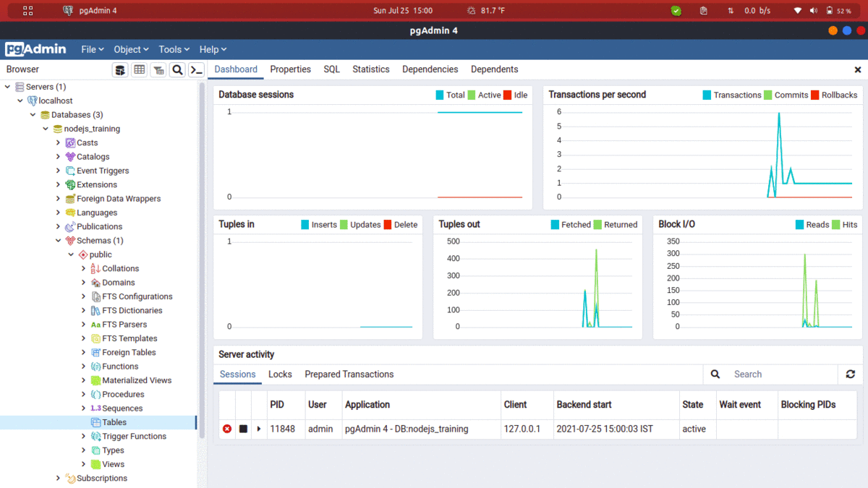
Task: Click the search magnifier in Server activity
Action: 715,374
